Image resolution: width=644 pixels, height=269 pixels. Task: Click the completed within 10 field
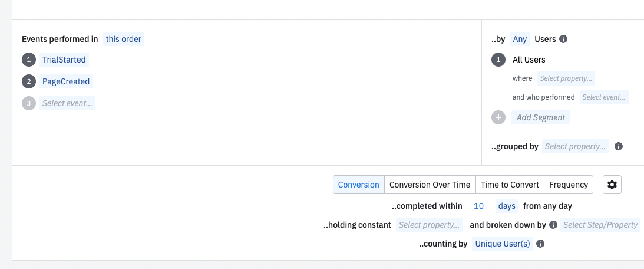point(479,206)
